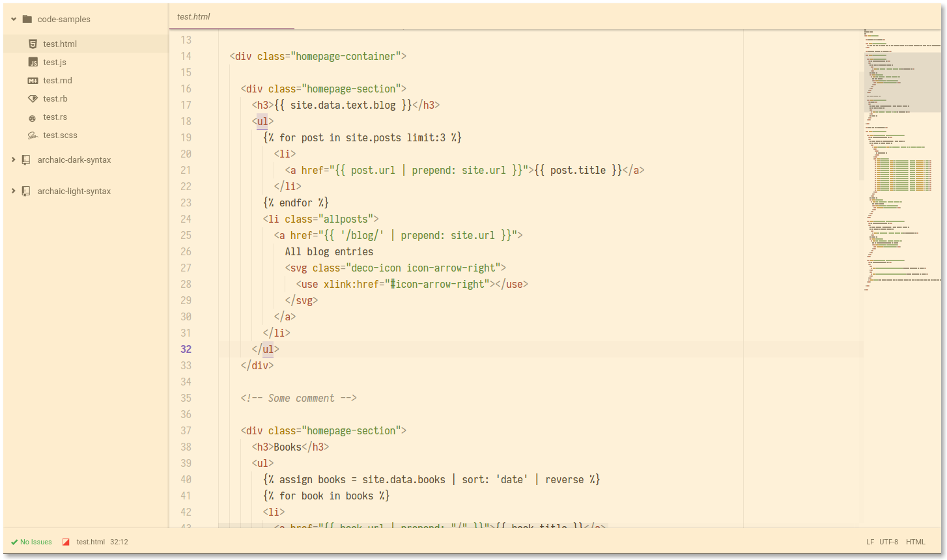947x560 pixels.
Task: Click the repo icon for archaic-light-syntax
Action: coord(26,191)
